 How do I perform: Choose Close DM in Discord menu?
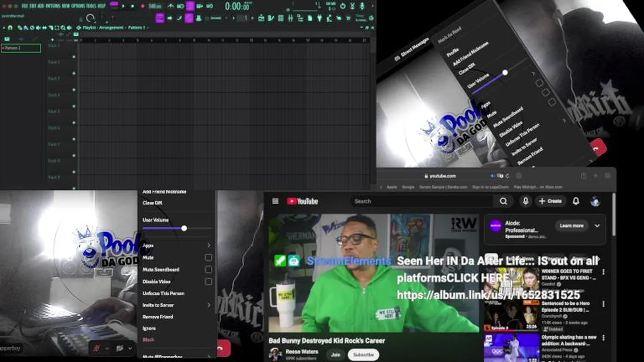(x=152, y=203)
